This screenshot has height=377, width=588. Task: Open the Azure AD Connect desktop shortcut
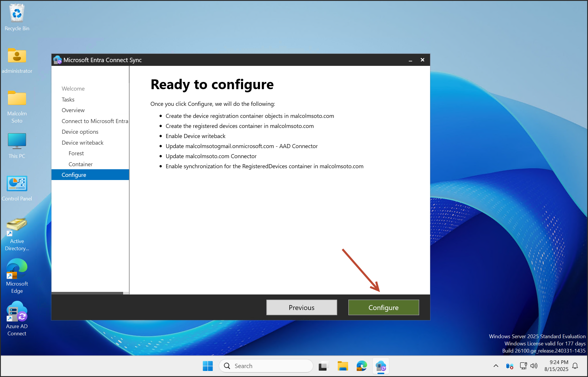pyautogui.click(x=17, y=318)
